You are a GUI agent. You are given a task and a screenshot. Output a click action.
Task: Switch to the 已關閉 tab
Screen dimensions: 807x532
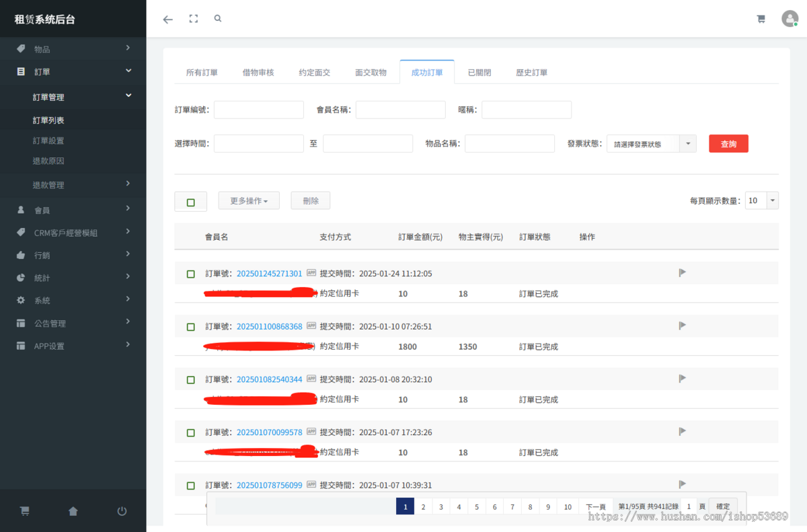point(479,72)
